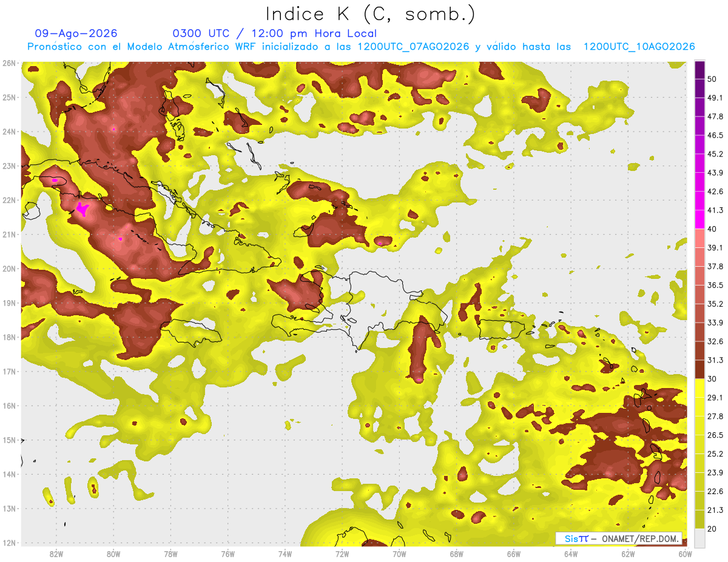
Task: Click the "SisTT – ONAMET/REP.DOM." credit label
Action: (619, 538)
